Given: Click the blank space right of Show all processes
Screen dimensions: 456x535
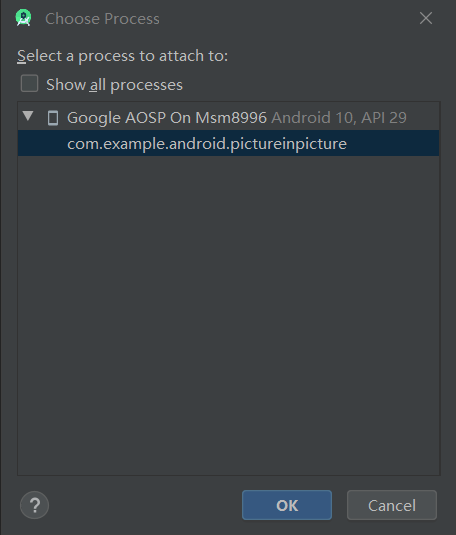Looking at the screenshot, I should pos(311,84).
